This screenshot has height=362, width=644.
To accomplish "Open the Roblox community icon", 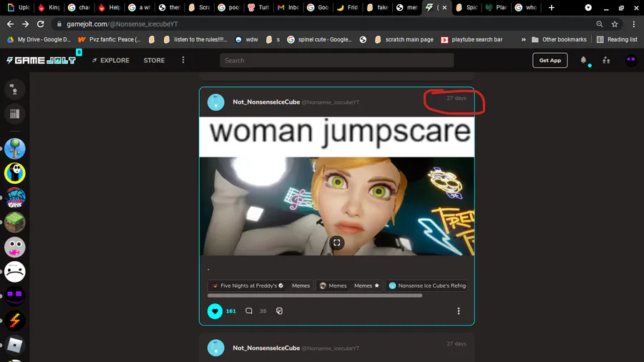I will point(15,346).
